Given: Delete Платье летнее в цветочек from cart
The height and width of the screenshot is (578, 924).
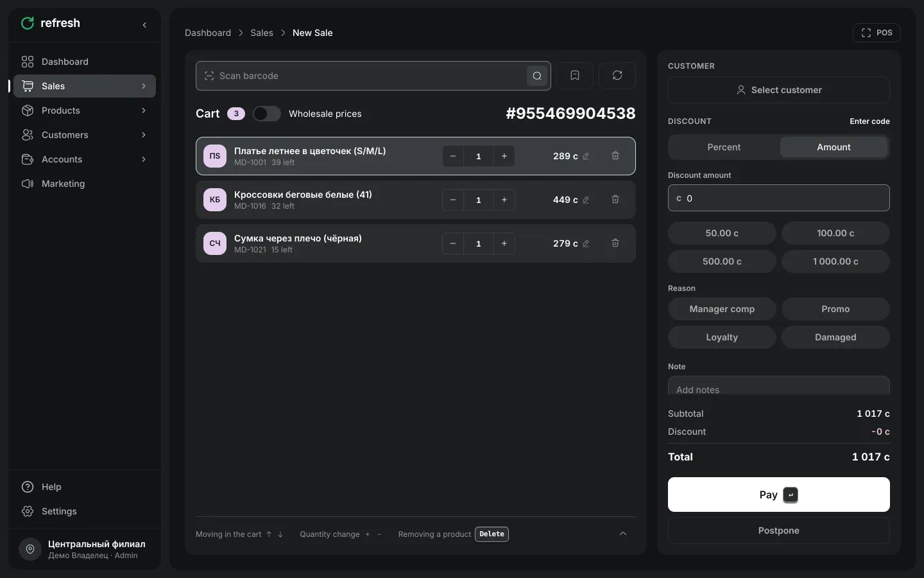Looking at the screenshot, I should coord(615,156).
